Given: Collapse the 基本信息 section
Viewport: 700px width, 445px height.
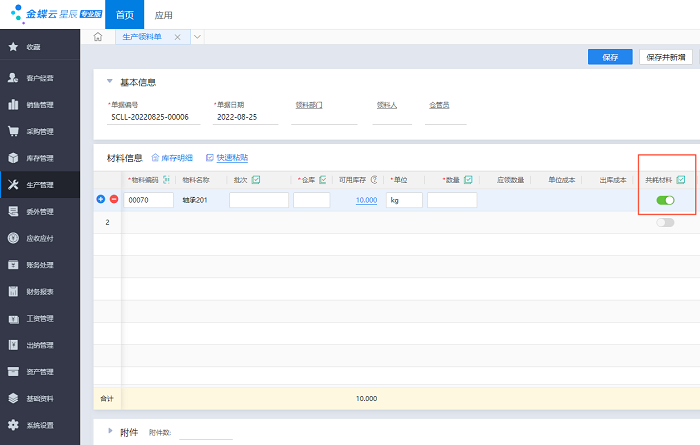Looking at the screenshot, I should pos(109,82).
